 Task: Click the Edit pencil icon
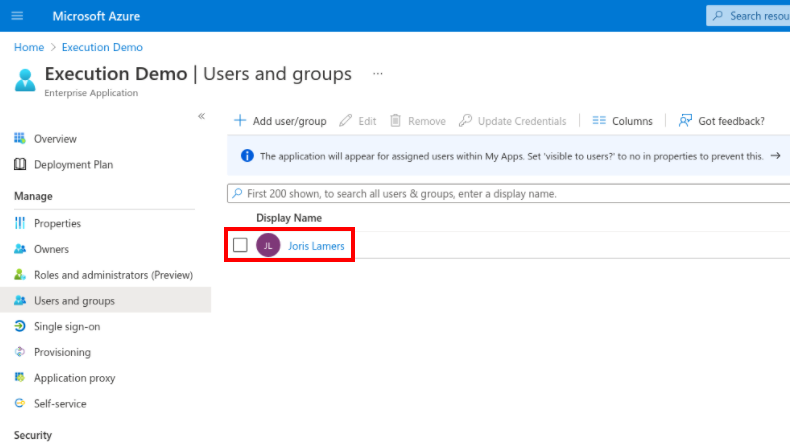(x=346, y=120)
